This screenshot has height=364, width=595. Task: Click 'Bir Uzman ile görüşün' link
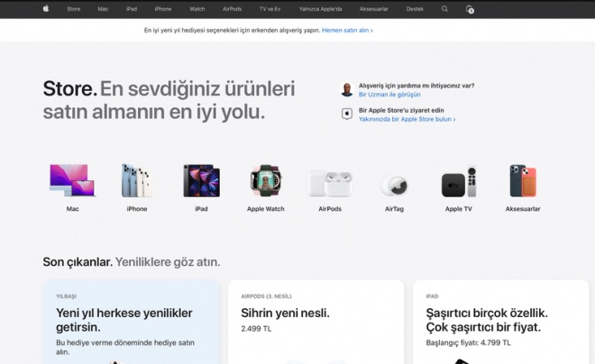[389, 95]
